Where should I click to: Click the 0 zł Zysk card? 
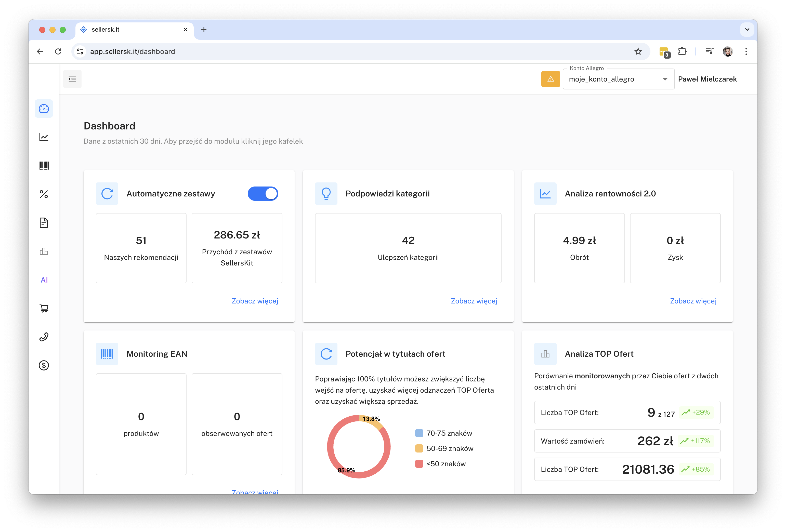[675, 248]
